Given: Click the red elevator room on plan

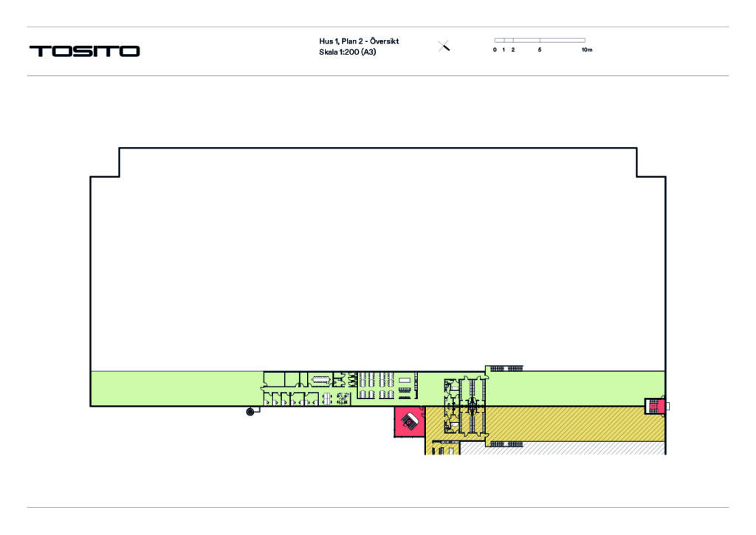Looking at the screenshot, I should pos(409,422).
